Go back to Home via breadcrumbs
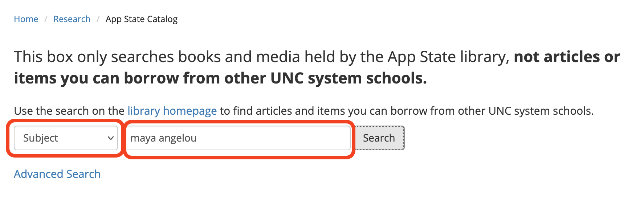The image size is (644, 204). coord(26,19)
